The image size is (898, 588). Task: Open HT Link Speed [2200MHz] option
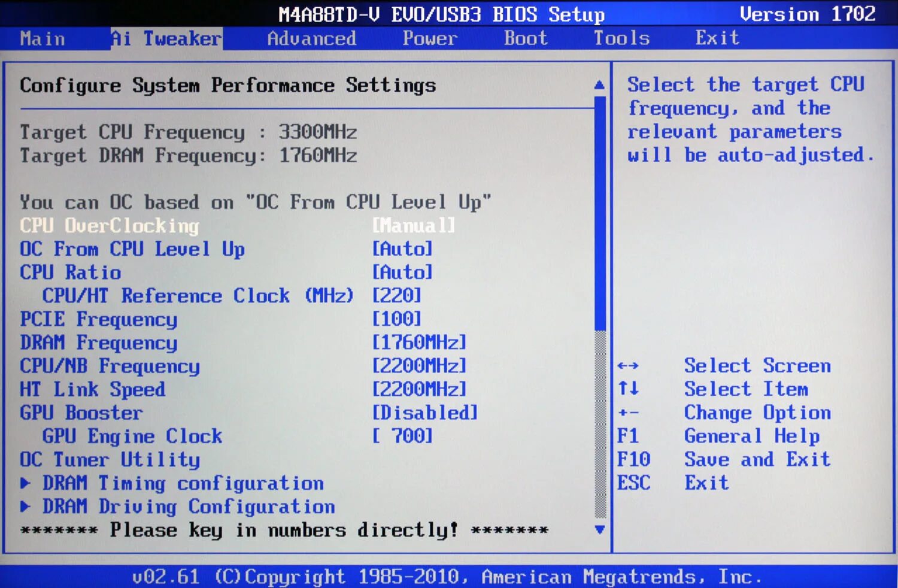point(419,389)
